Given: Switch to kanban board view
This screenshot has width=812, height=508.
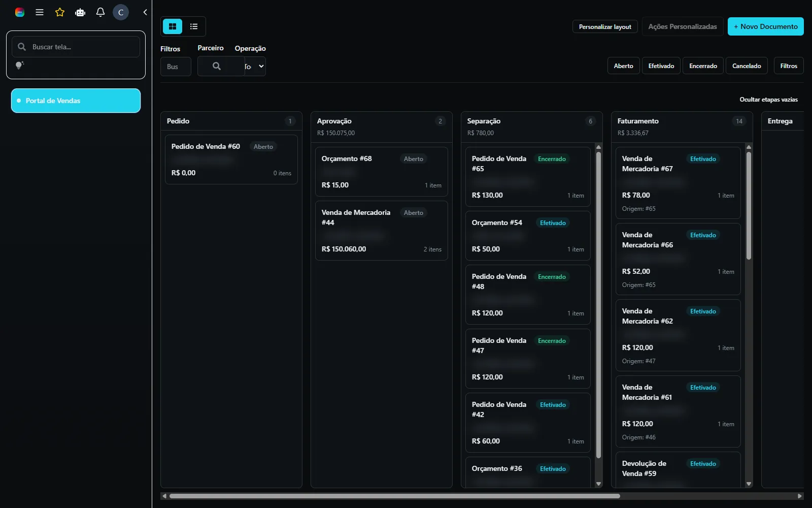Looking at the screenshot, I should click(173, 26).
